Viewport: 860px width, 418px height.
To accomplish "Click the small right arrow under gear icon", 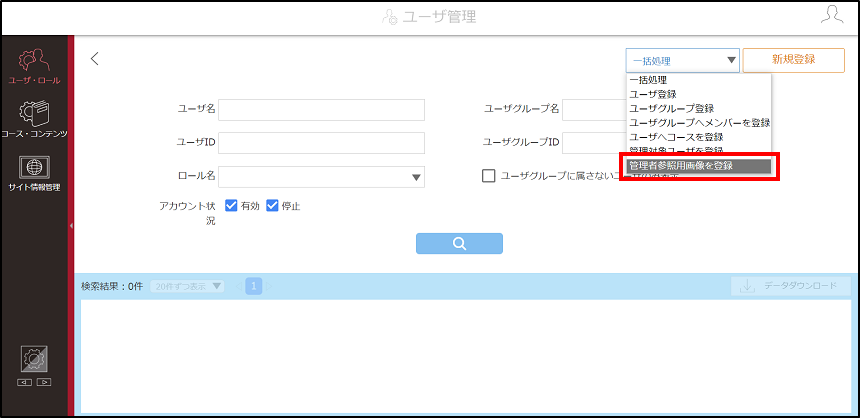I will [x=44, y=382].
